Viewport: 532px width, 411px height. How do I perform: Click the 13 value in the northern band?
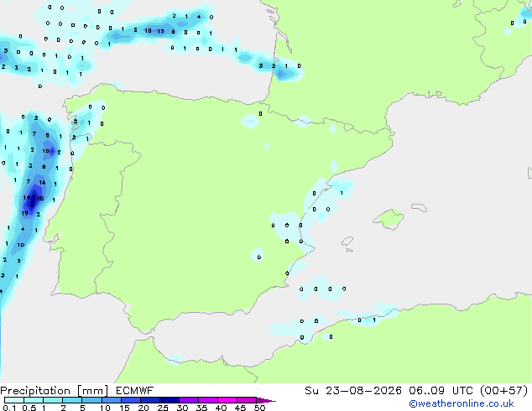click(160, 31)
